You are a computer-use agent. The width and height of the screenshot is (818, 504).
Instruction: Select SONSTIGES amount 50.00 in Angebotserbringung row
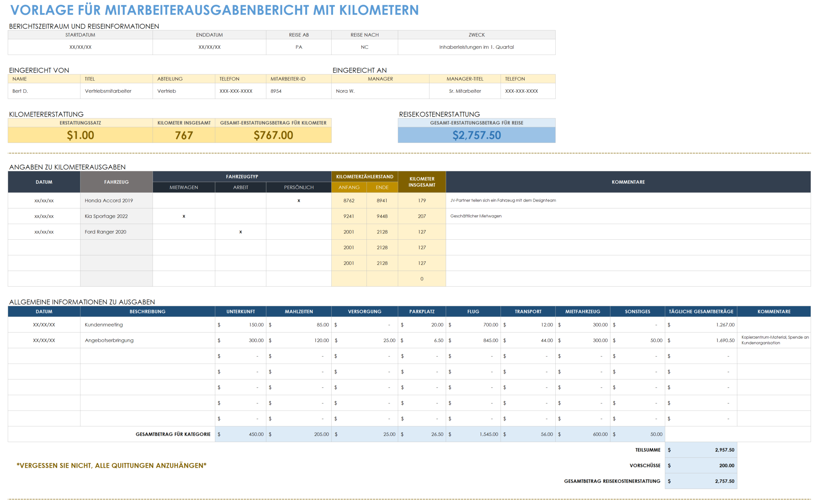click(638, 340)
